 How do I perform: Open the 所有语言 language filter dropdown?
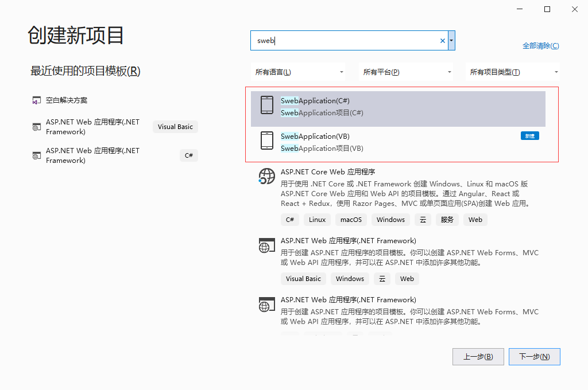coord(298,72)
